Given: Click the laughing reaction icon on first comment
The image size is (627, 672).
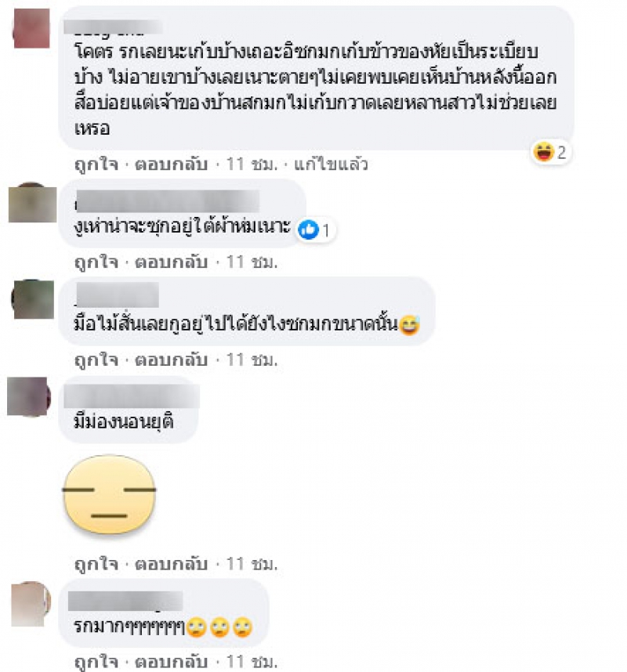Looking at the screenshot, I should (x=543, y=152).
